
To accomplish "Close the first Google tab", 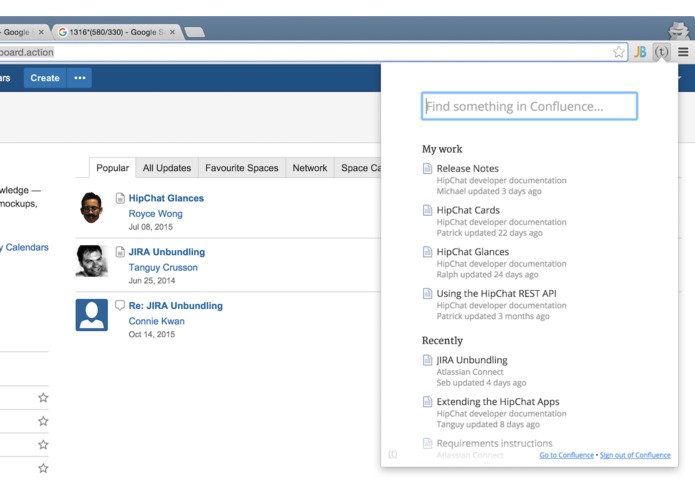I will (41, 32).
